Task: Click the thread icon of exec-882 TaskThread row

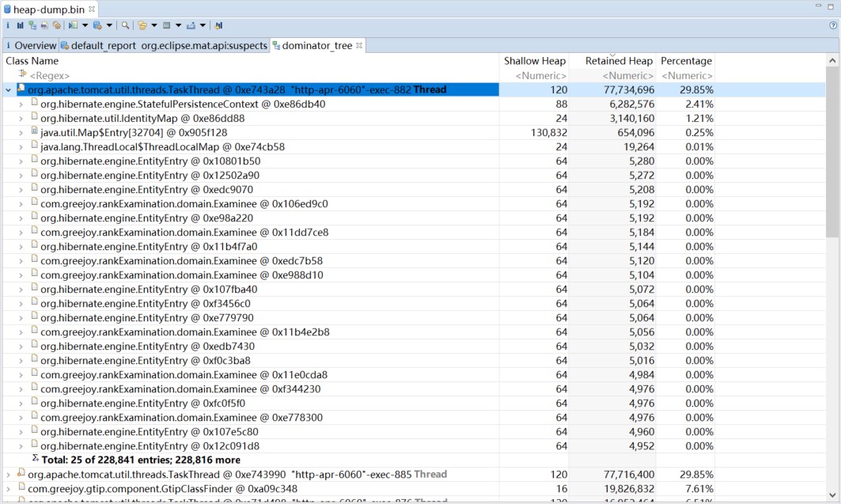Action: pyautogui.click(x=21, y=89)
